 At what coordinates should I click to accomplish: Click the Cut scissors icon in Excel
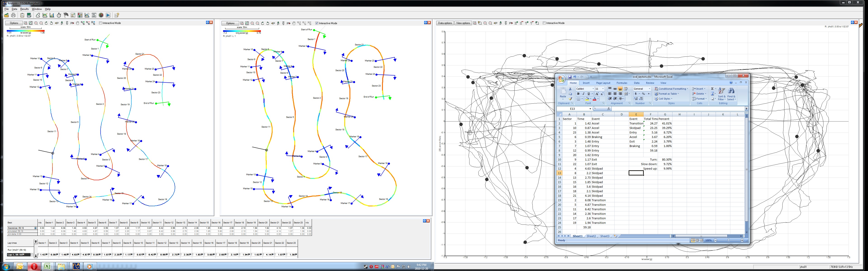pos(570,89)
